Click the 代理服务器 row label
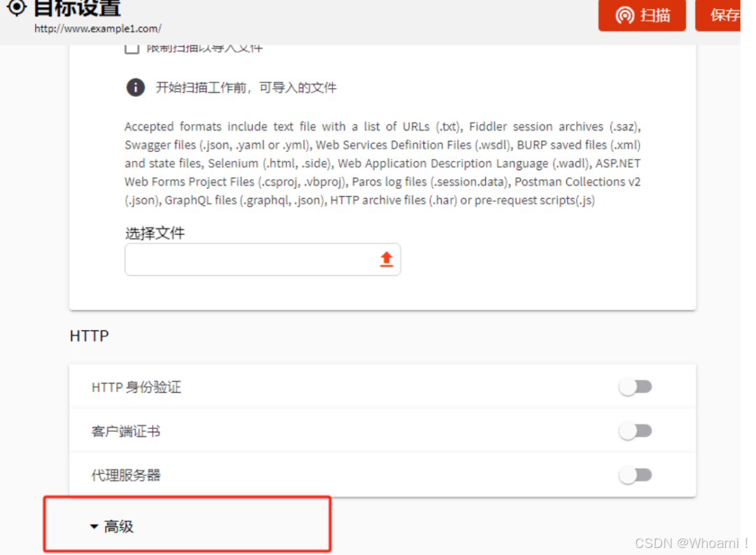 [126, 475]
